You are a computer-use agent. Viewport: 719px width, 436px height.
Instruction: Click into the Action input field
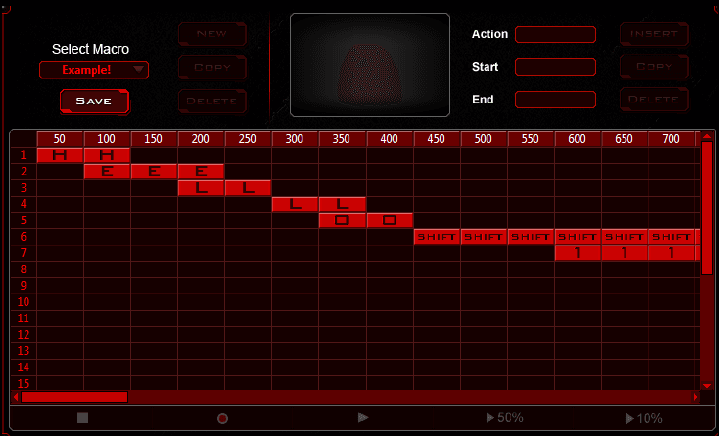point(555,35)
